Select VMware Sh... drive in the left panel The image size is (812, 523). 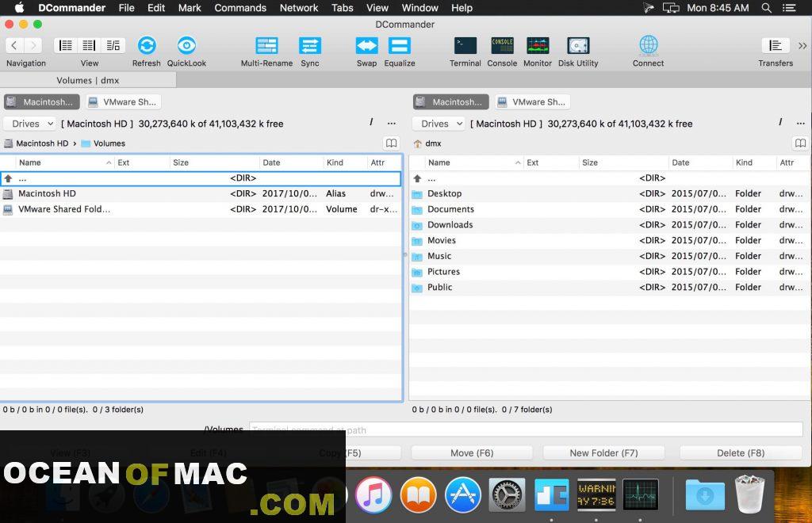click(123, 102)
